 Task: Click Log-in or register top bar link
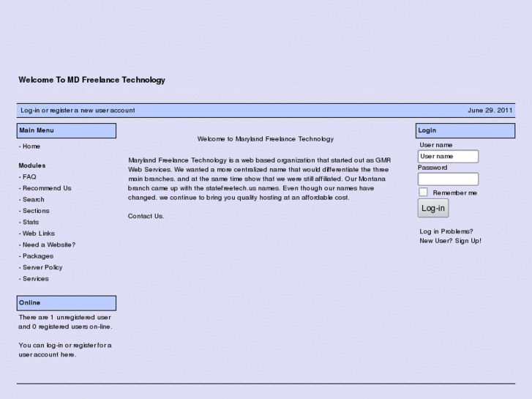point(78,111)
